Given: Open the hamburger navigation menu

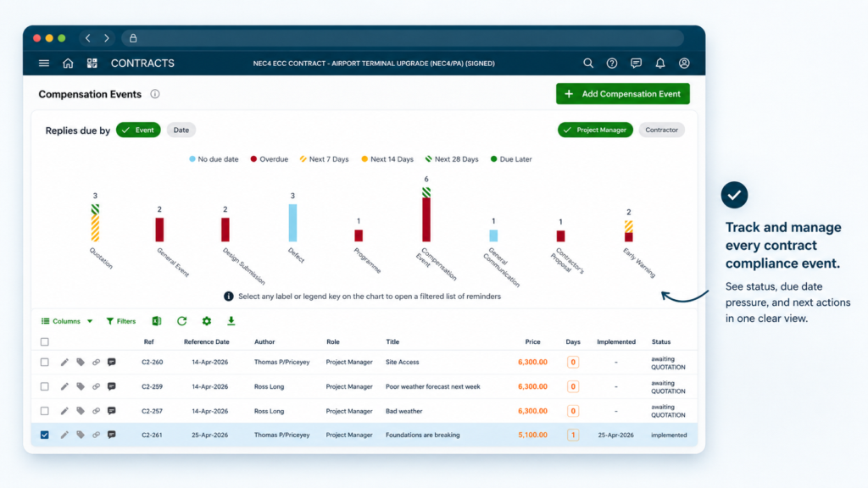Looking at the screenshot, I should (44, 63).
